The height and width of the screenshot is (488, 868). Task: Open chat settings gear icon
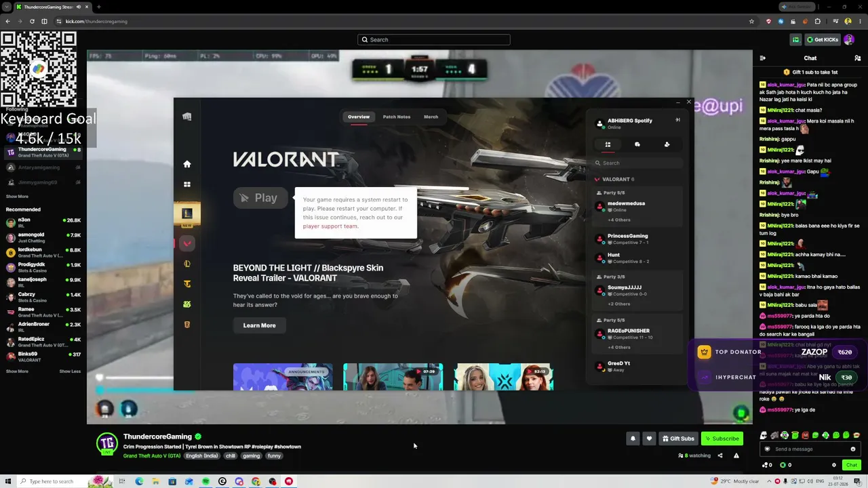pos(834,465)
